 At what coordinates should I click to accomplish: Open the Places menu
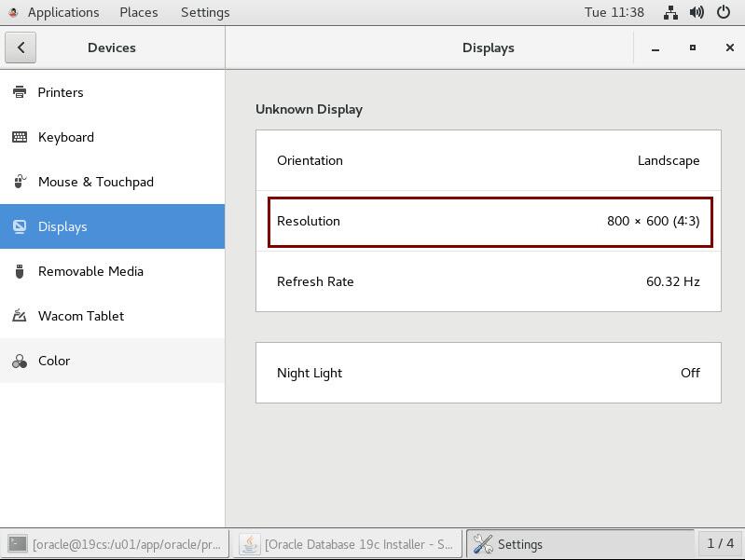139,12
